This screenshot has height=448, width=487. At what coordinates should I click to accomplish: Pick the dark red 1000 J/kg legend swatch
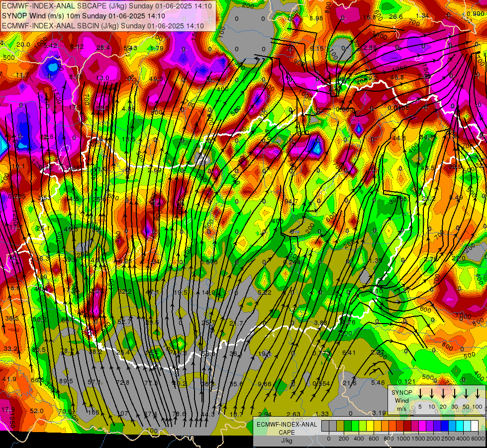[x=407, y=426]
